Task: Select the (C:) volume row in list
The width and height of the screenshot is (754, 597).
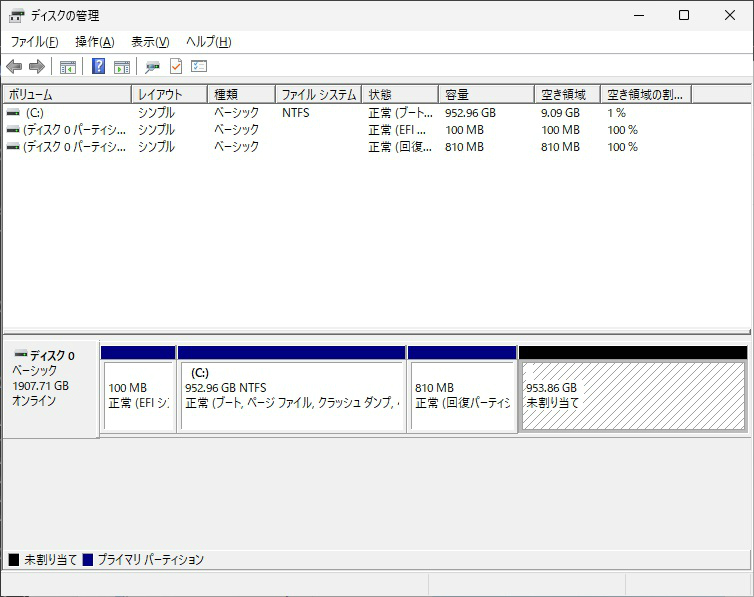Action: click(35, 113)
